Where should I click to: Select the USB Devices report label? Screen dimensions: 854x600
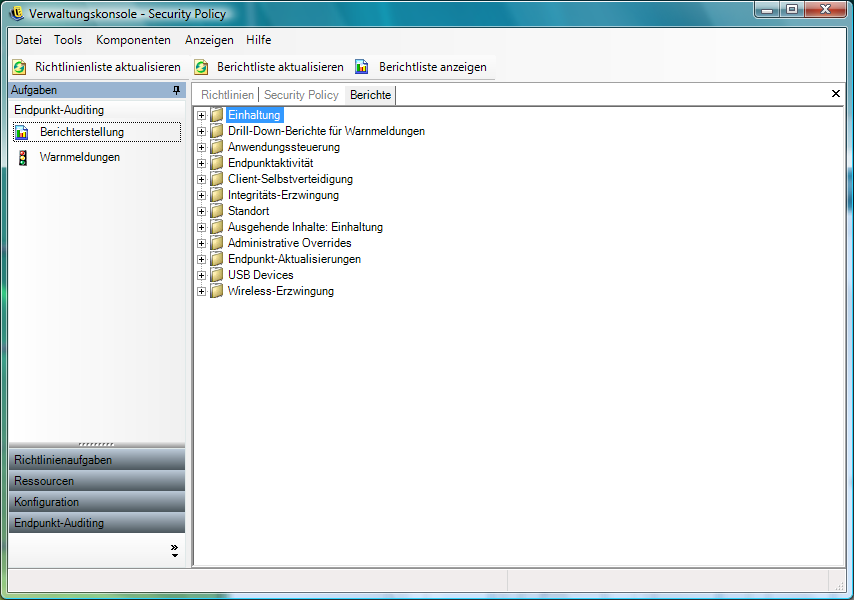pos(260,275)
